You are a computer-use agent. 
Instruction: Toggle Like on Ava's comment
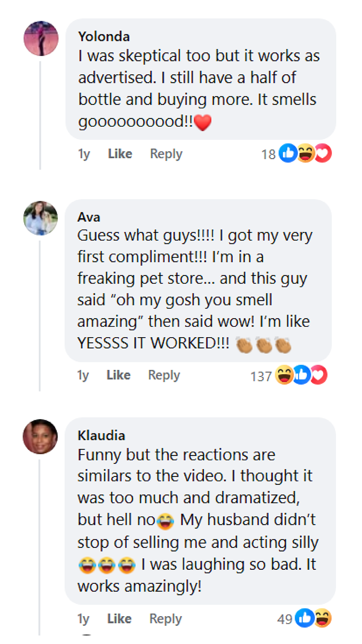click(x=118, y=375)
